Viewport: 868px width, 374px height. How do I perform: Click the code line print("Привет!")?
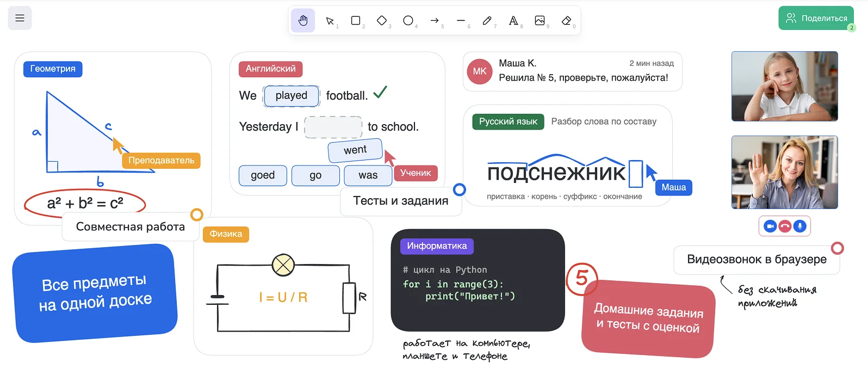[470, 296]
